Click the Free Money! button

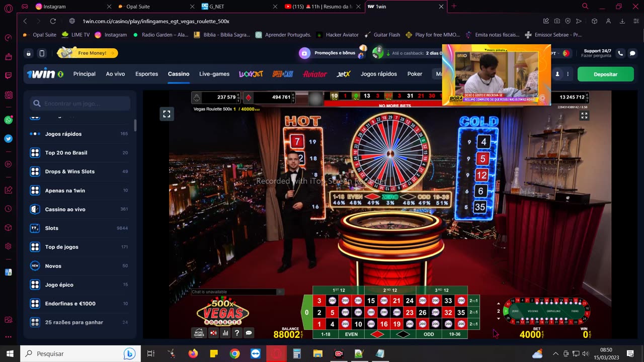(x=88, y=53)
